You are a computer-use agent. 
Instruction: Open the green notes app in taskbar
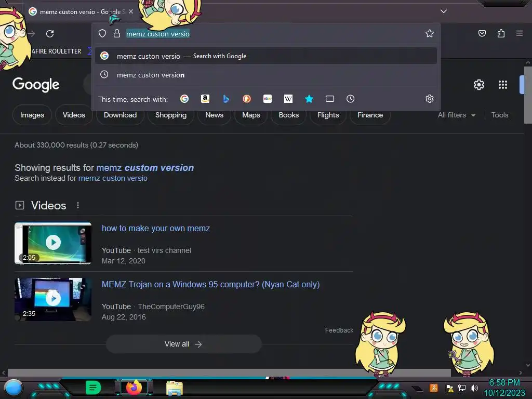(94, 388)
